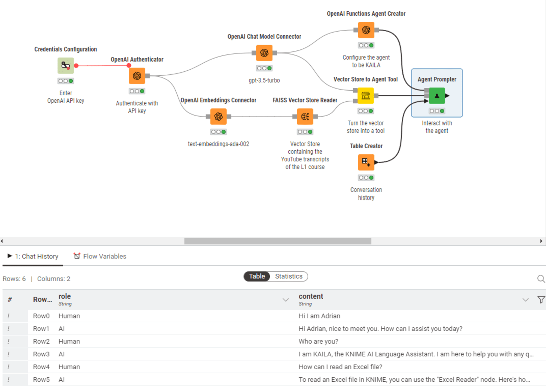
Task: Open the 1: Chat History tab
Action: [33, 256]
